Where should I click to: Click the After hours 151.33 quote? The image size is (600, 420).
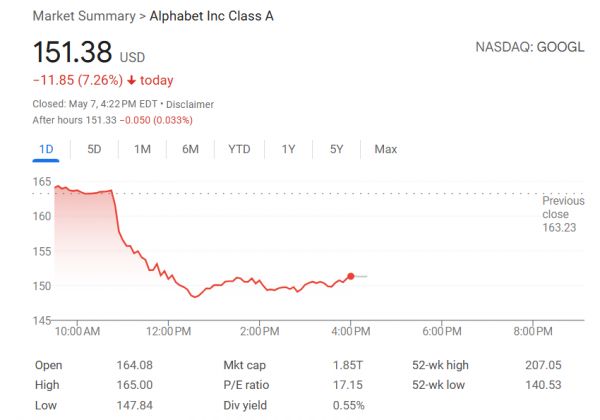coord(112,120)
